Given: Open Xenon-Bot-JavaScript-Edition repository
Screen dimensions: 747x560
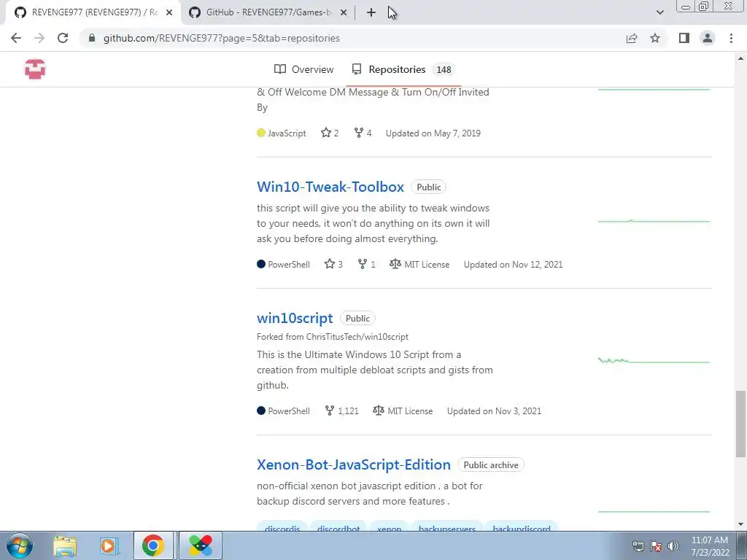Looking at the screenshot, I should click(354, 464).
